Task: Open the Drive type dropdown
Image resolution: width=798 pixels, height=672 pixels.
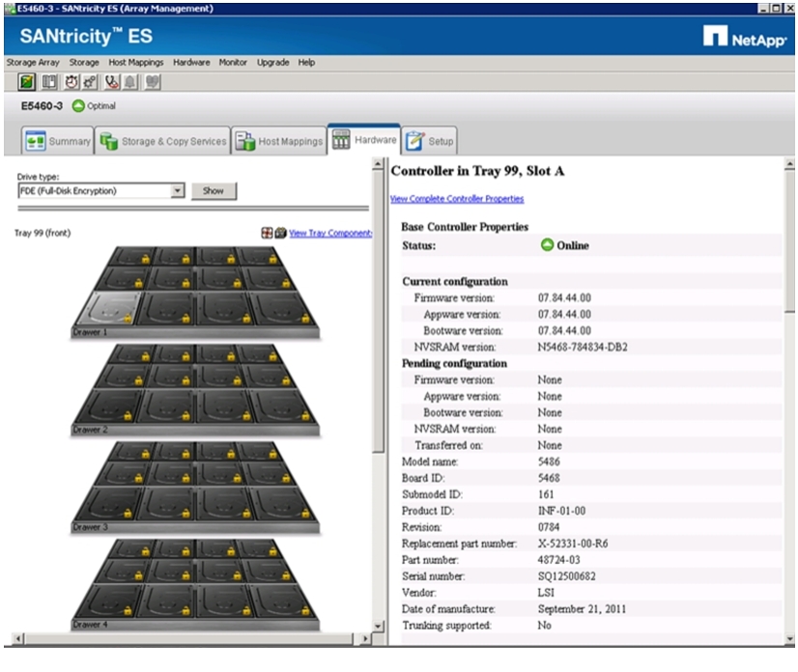Action: [177, 191]
